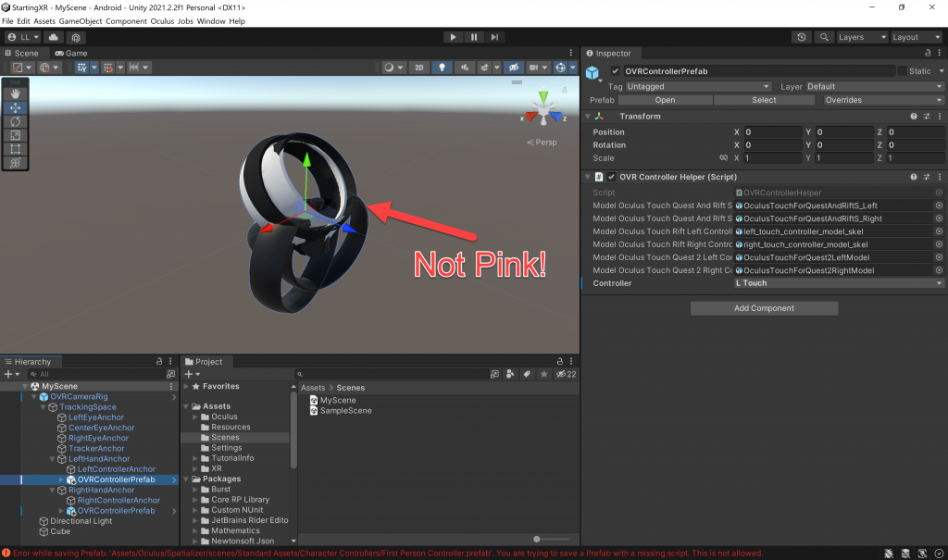
Task: Open the undo history icon
Action: [x=801, y=37]
